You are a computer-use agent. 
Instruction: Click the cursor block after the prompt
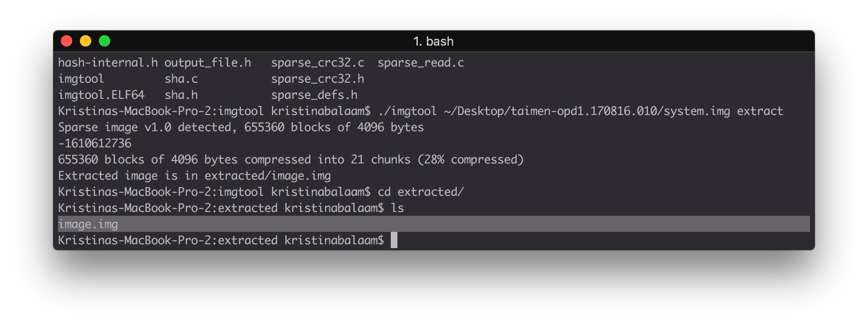pos(394,240)
